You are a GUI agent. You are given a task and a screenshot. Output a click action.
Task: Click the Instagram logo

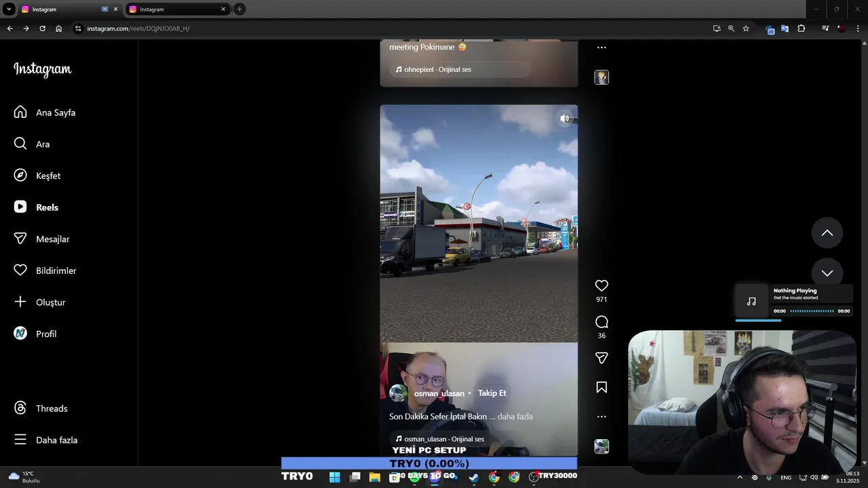pos(42,69)
